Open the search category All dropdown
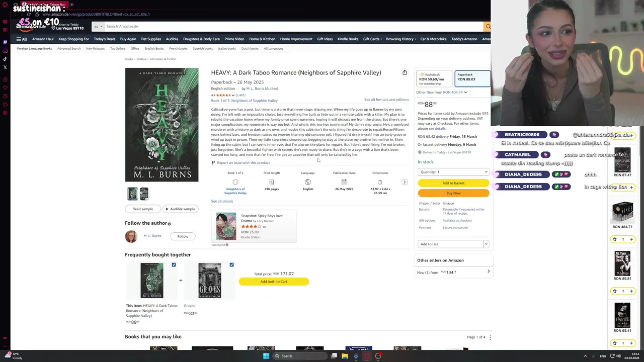 (98, 26)
